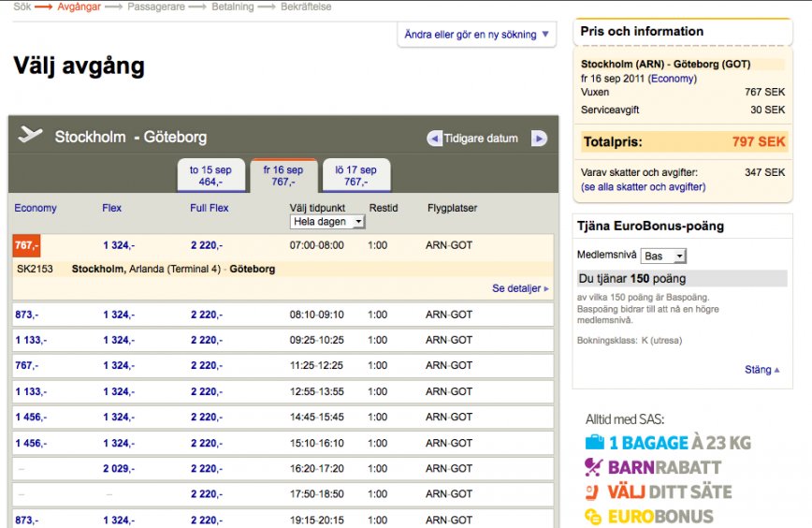The image size is (812, 528).
Task: Select the 873,- Economy fare at 08:10
Action: pos(27,315)
